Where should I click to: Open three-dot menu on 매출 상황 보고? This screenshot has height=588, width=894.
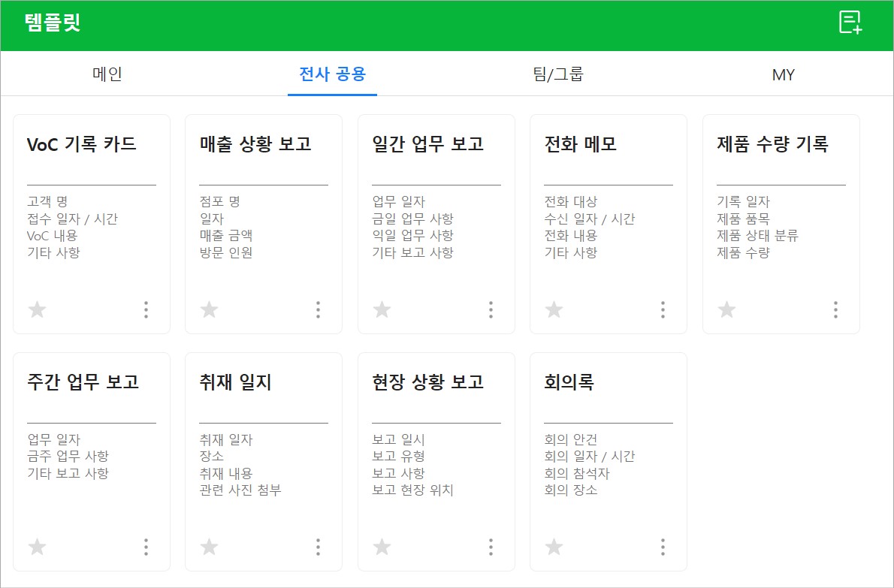[x=318, y=309]
